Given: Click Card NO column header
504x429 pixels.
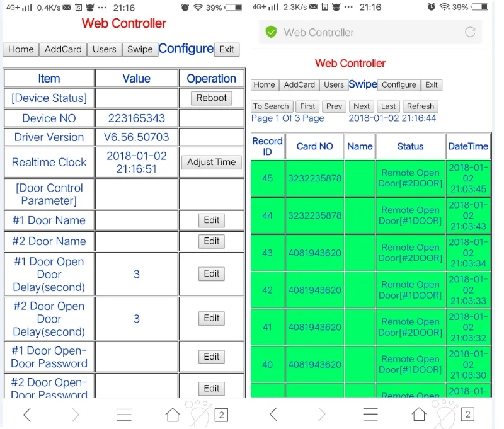Looking at the screenshot, I should coord(314,147).
